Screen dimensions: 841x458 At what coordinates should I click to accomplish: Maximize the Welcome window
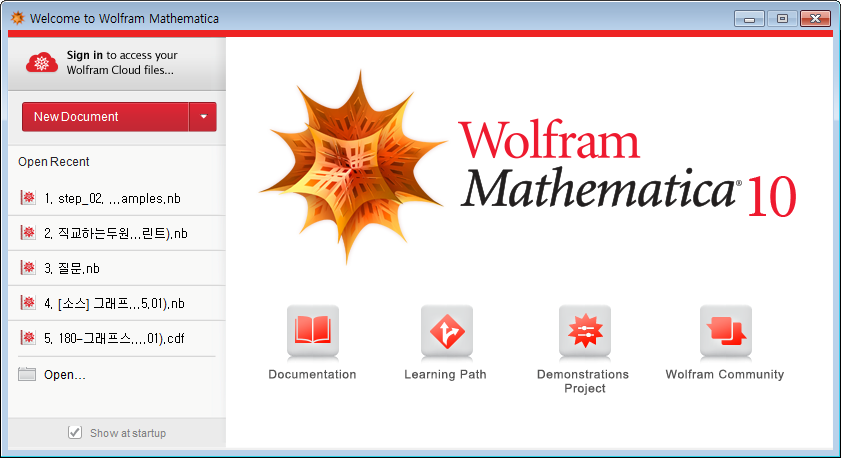pos(782,19)
